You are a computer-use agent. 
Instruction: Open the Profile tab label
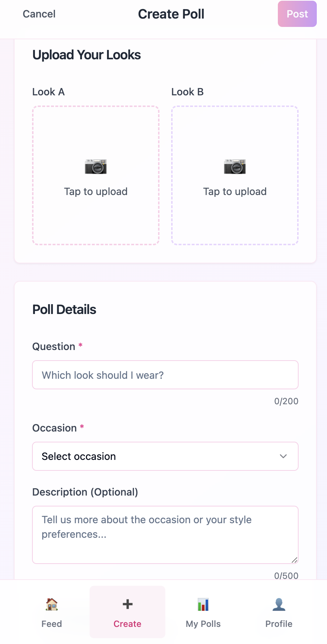(x=279, y=624)
